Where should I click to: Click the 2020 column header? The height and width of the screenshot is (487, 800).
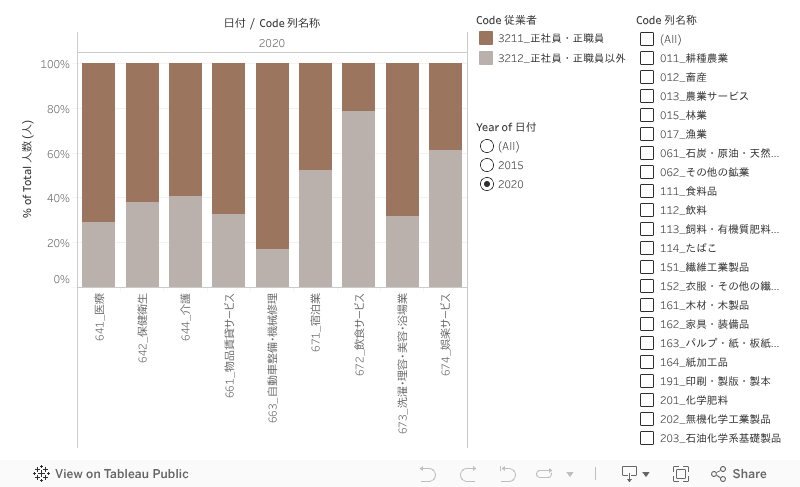[272, 43]
